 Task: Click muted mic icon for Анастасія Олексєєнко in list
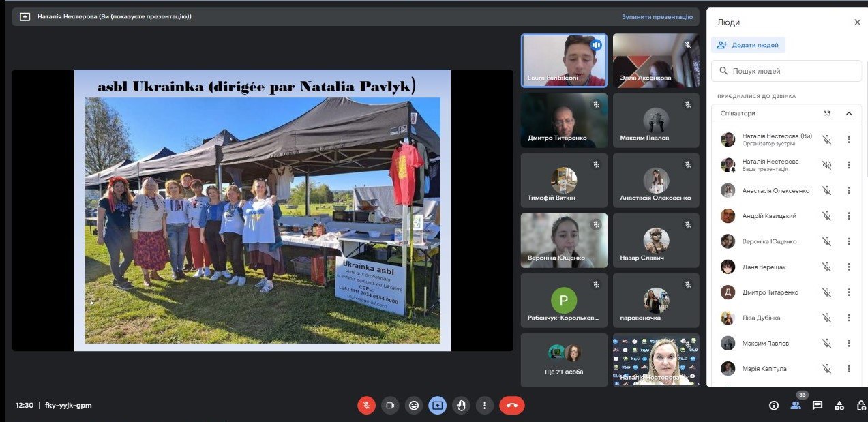coord(826,191)
